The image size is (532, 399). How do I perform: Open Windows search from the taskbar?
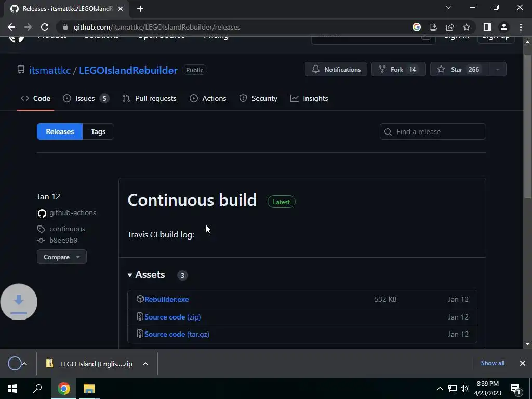point(37,389)
